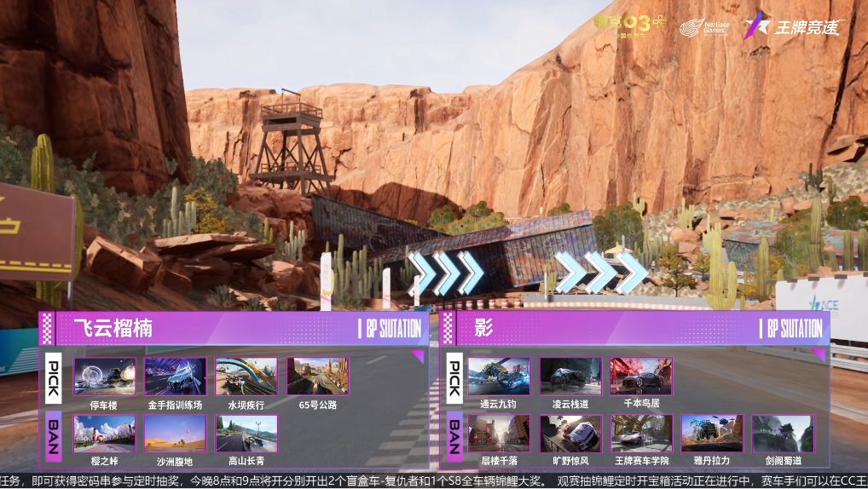
Task: Click the BAN label in 影 panel
Action: (x=454, y=436)
